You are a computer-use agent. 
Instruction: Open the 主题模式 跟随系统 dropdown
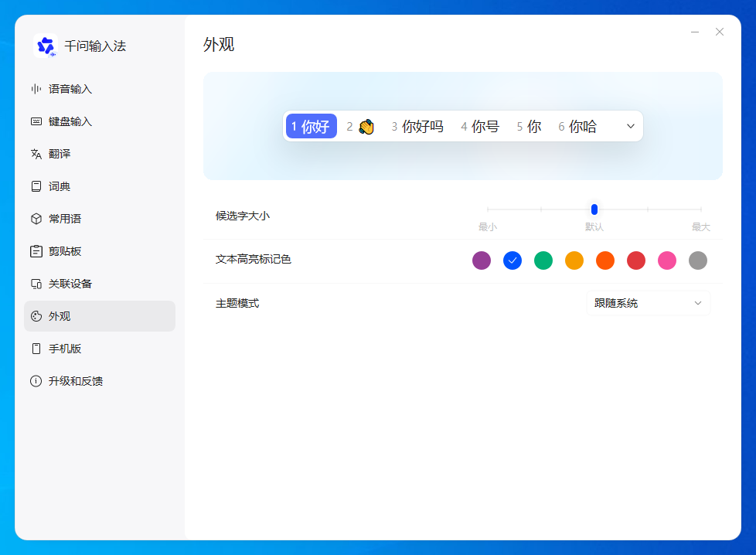[648, 303]
